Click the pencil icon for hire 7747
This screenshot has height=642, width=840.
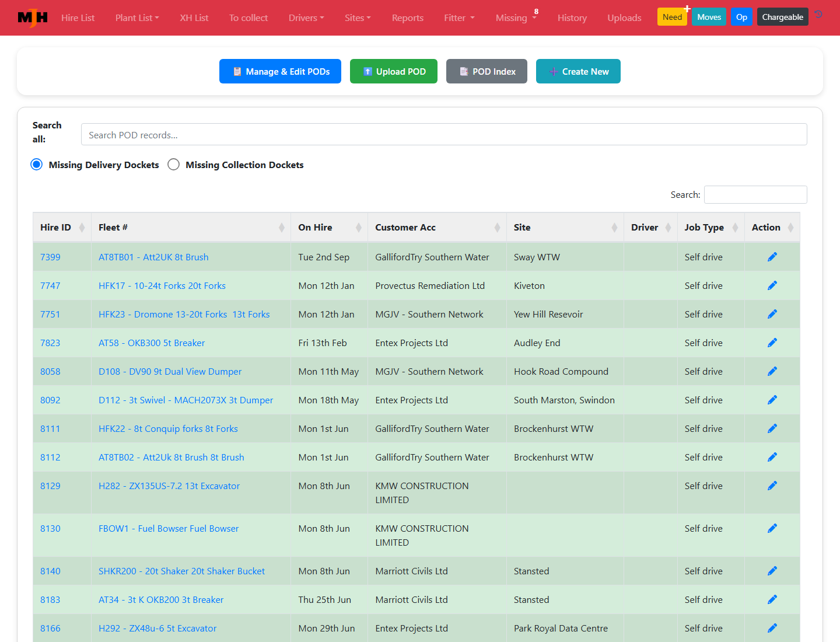click(772, 285)
